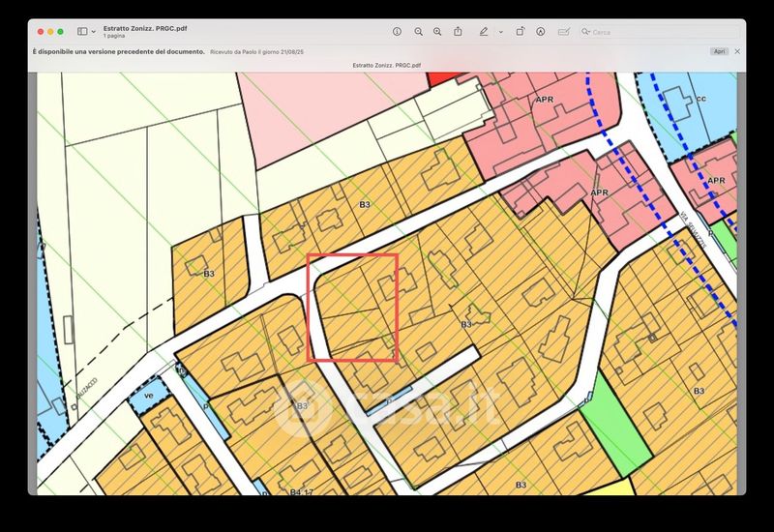Show the markup toolbar

[x=540, y=32]
